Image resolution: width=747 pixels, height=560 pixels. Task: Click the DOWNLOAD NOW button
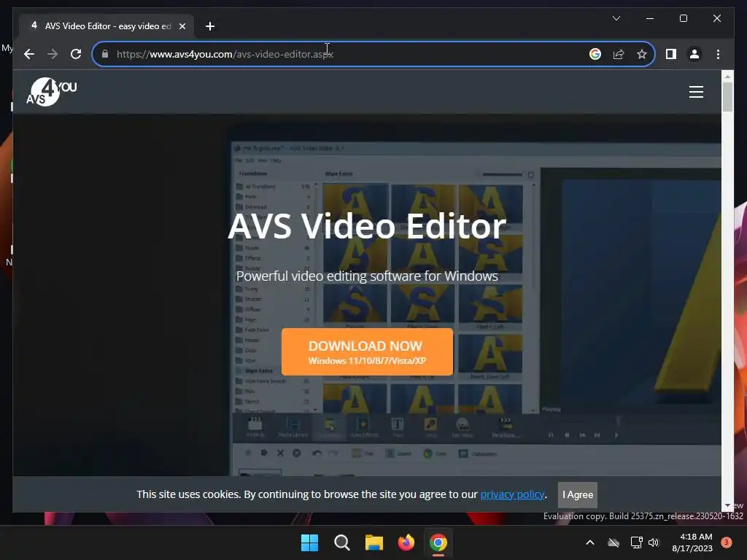[x=367, y=352]
